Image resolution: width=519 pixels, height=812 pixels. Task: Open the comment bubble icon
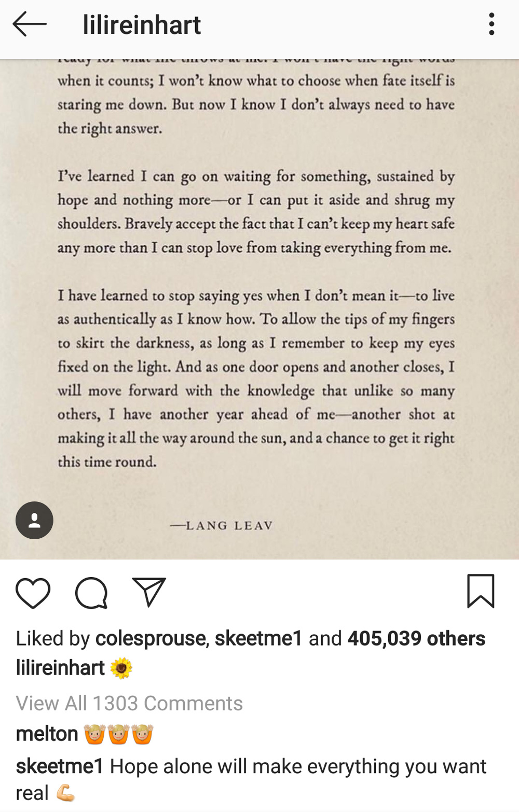pyautogui.click(x=91, y=592)
